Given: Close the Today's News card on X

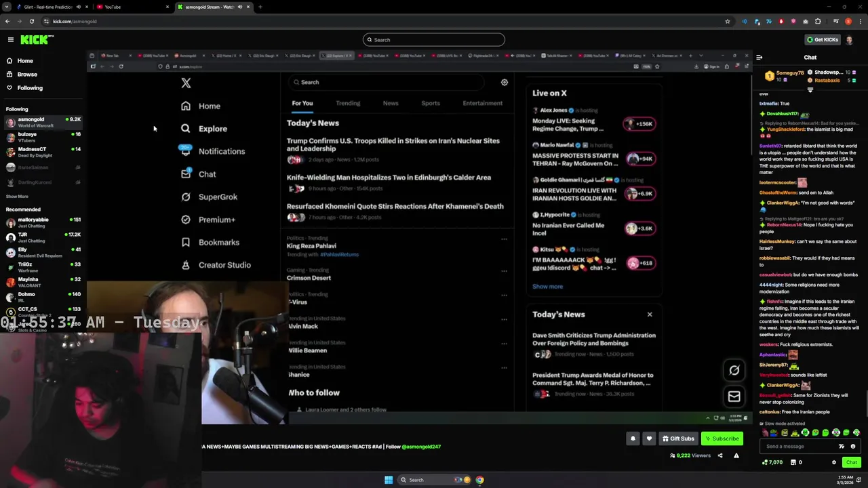Looking at the screenshot, I should (x=650, y=314).
